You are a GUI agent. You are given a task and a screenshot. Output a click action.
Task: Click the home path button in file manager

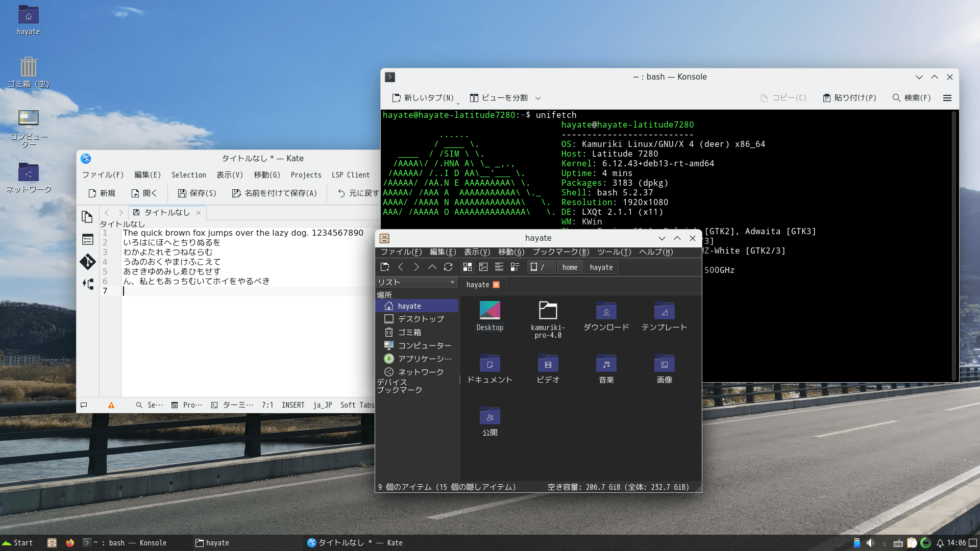[x=570, y=267]
